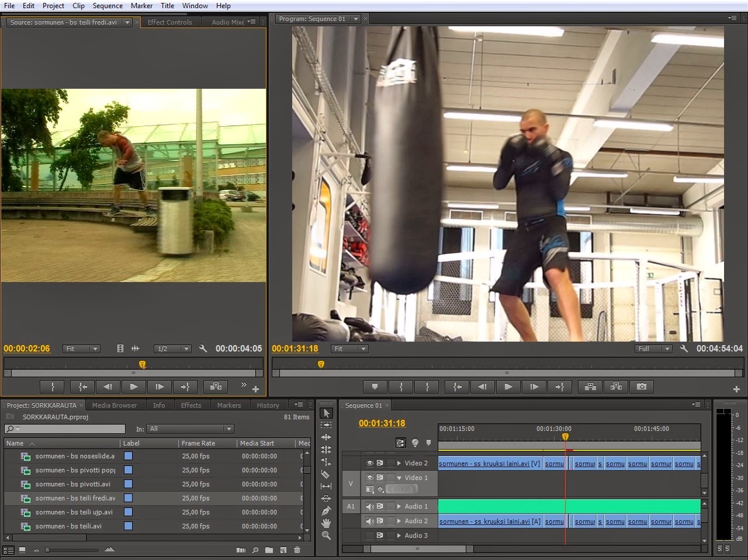Add timeline marker icon in Sequence panel
This screenshot has height=560, width=748.
click(428, 443)
